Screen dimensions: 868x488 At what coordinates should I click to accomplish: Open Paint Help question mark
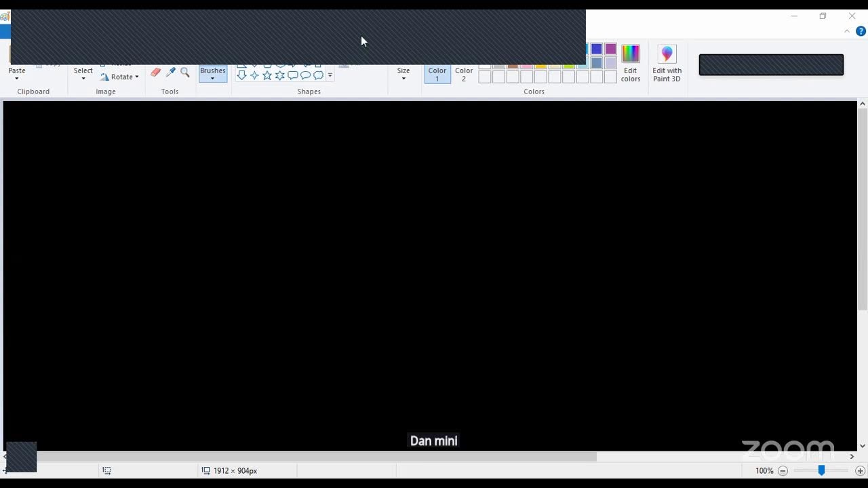(861, 31)
